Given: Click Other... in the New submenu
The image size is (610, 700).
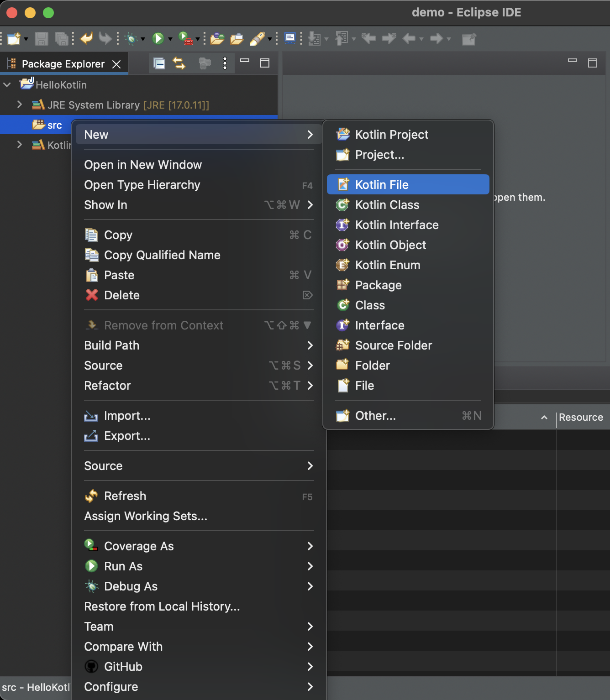Looking at the screenshot, I should pos(408,416).
